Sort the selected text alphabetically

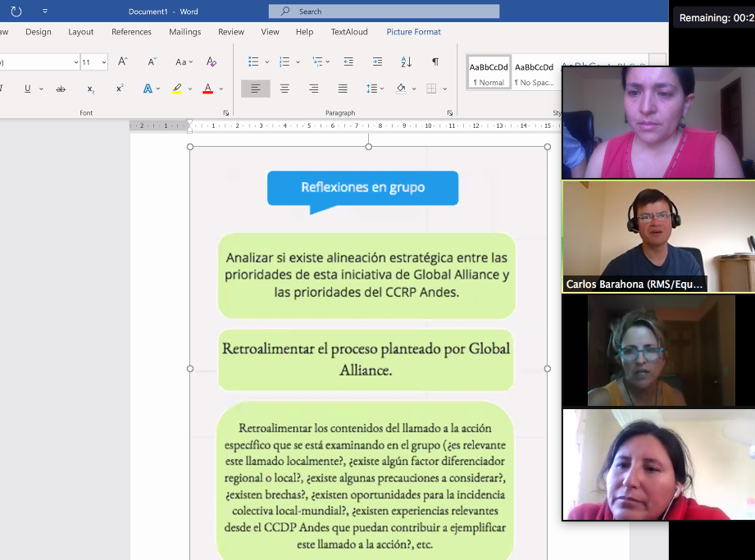(x=406, y=62)
